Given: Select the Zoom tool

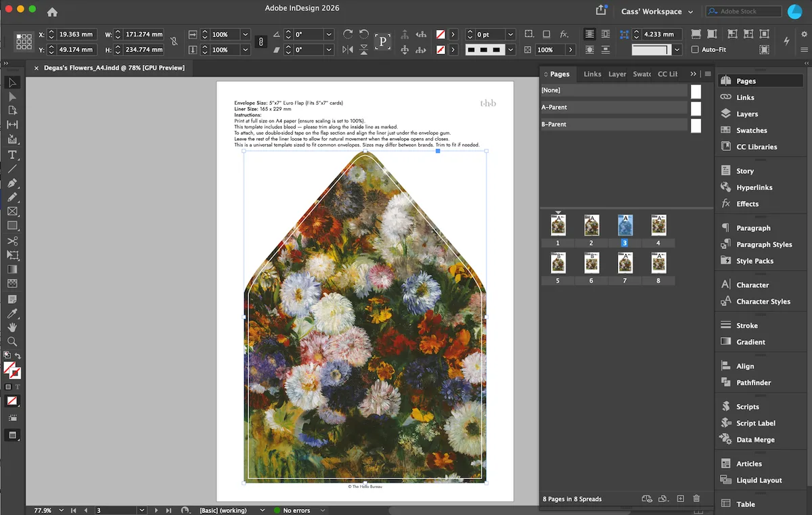Looking at the screenshot, I should [12, 342].
